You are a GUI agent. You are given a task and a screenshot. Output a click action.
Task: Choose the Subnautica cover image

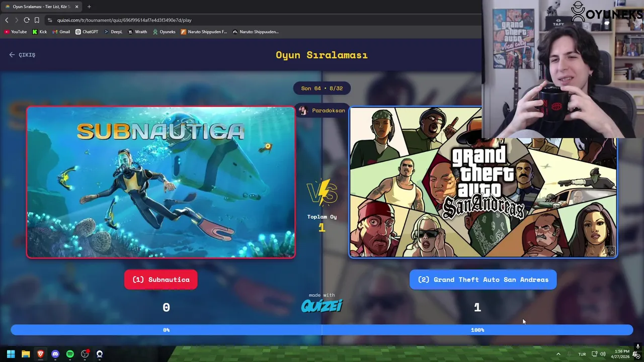point(161,182)
